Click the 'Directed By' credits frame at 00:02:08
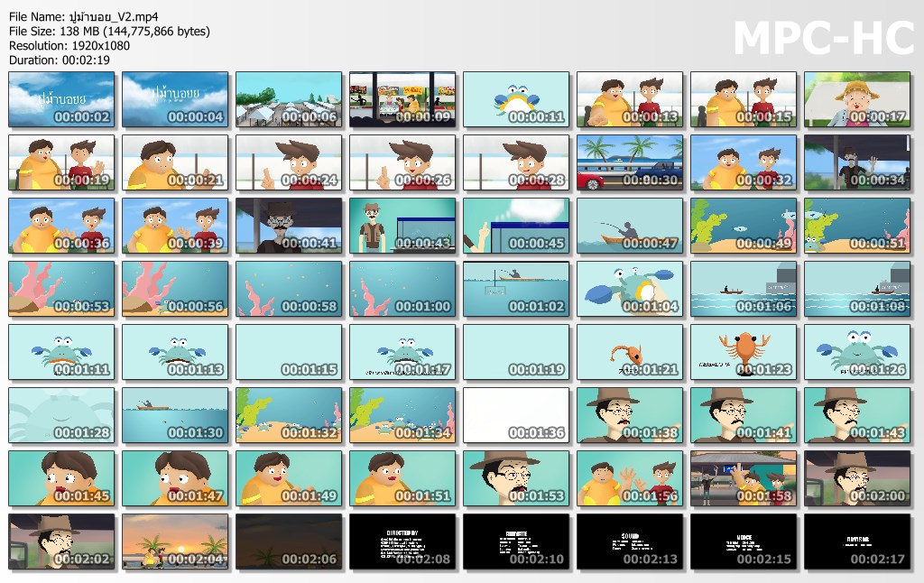Screen dimensions: 924x583 click(402, 542)
